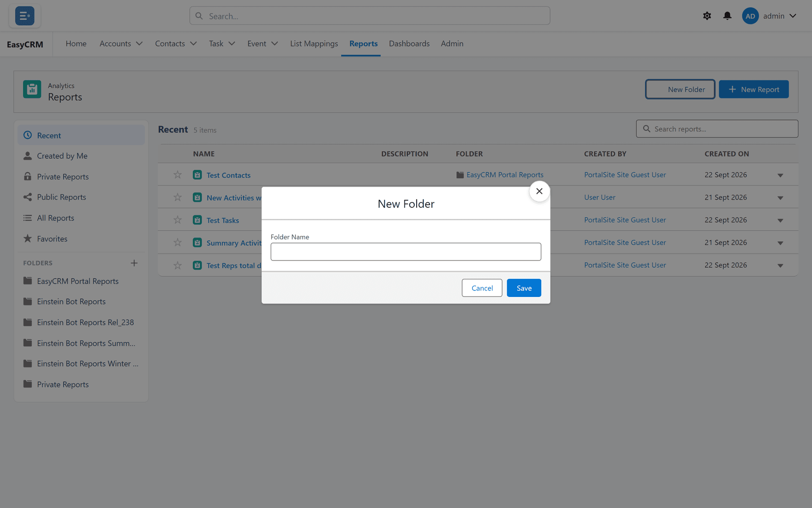Click the Analytics Reports header icon
The height and width of the screenshot is (508, 812).
pos(32,90)
